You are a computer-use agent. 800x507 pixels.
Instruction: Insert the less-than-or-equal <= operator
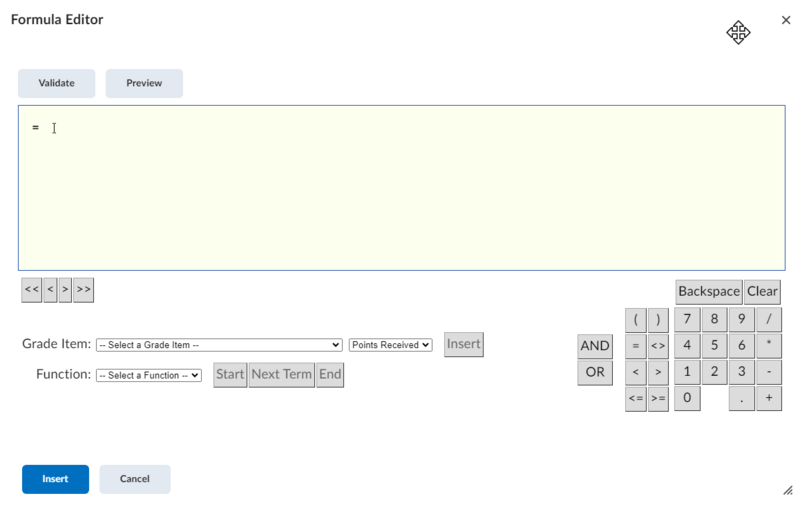point(635,399)
